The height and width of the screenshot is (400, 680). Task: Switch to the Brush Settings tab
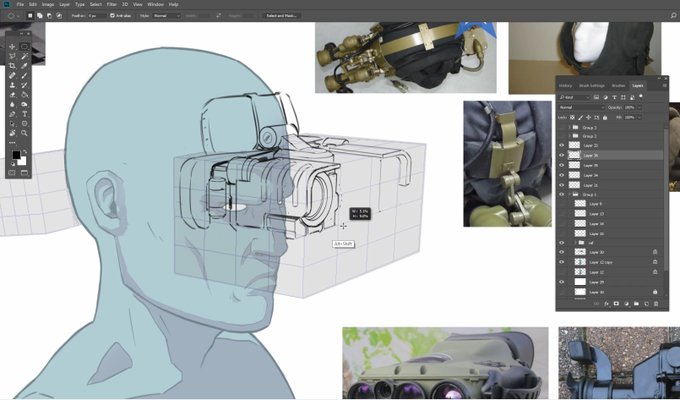pos(591,85)
